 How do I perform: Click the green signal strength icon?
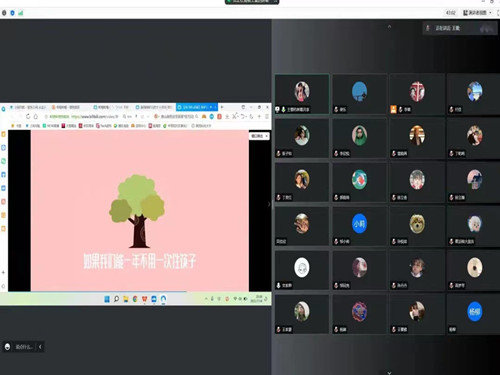pyautogui.click(x=21, y=13)
